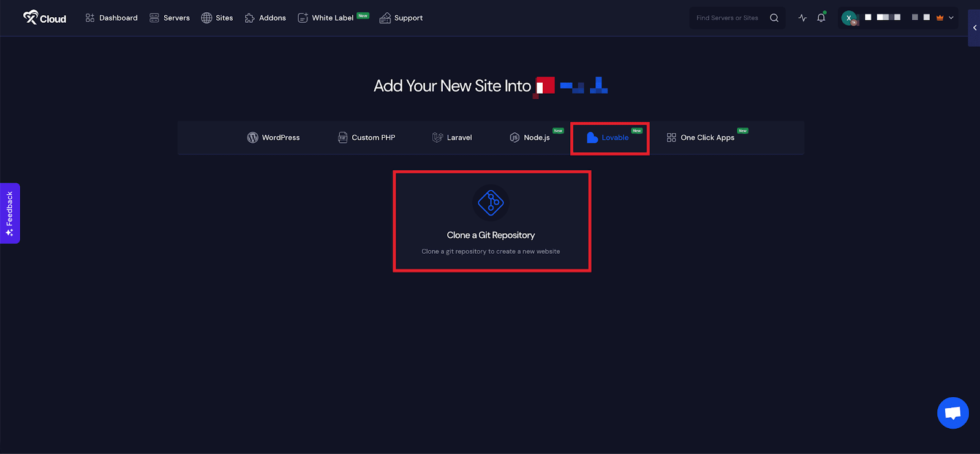Image resolution: width=980 pixels, height=454 pixels.
Task: Go to Dashboard in the top navigation
Action: click(x=111, y=18)
